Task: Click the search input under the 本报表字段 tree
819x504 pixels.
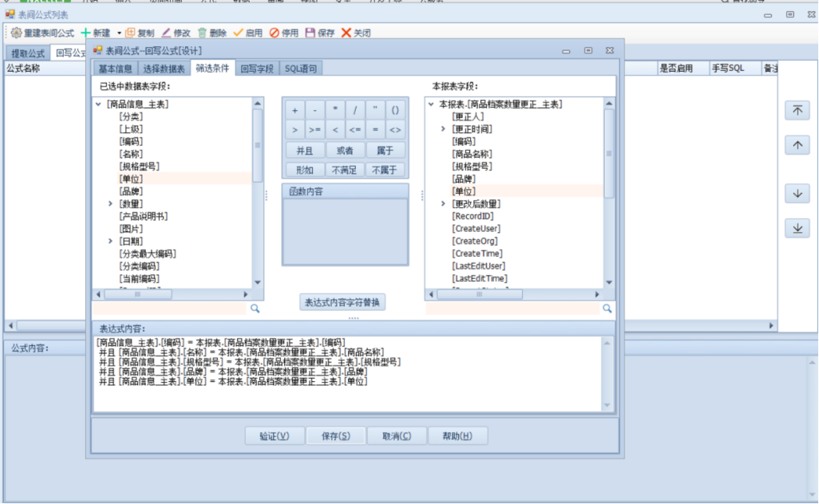Action: click(513, 309)
